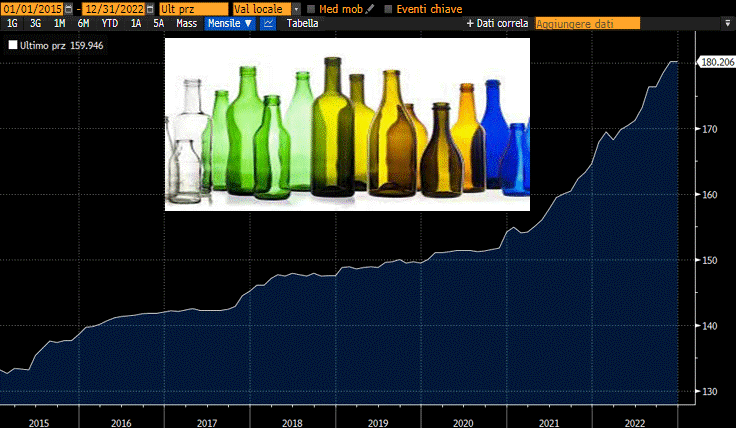The height and width of the screenshot is (428, 736).
Task: Expand the options arrow at toolbar right end
Action: (728, 23)
